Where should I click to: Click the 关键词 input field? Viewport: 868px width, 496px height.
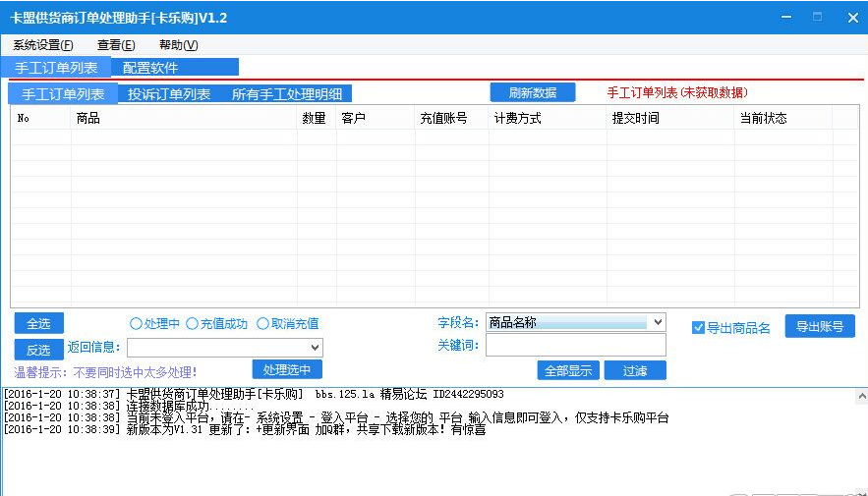575,345
